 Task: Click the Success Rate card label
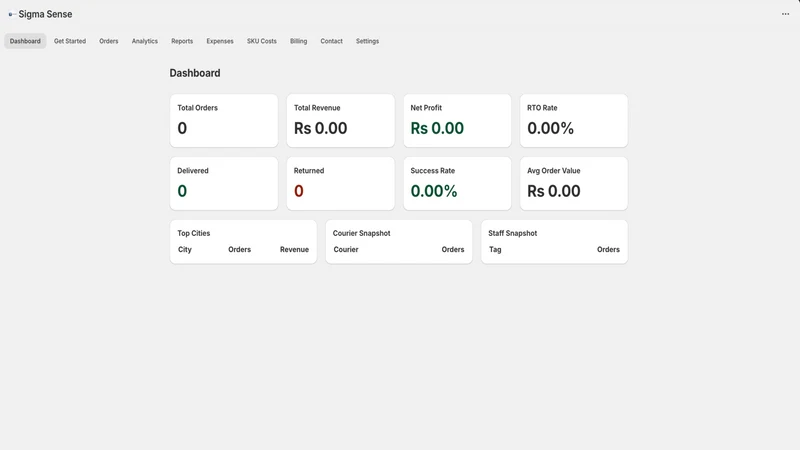click(x=433, y=170)
